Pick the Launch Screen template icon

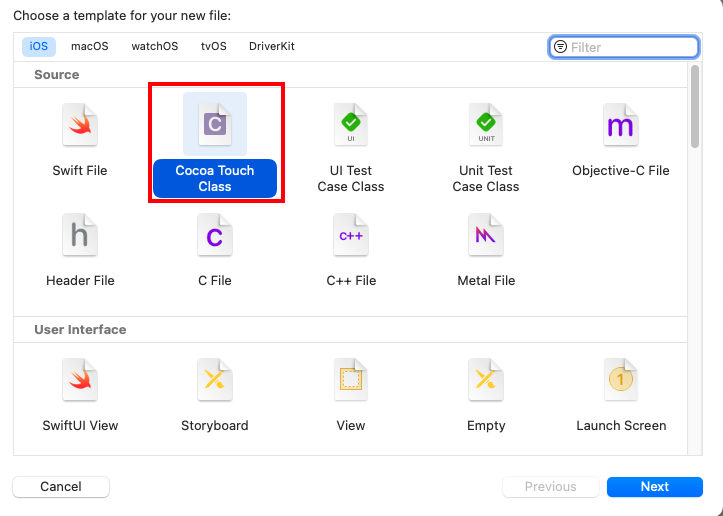tap(621, 380)
